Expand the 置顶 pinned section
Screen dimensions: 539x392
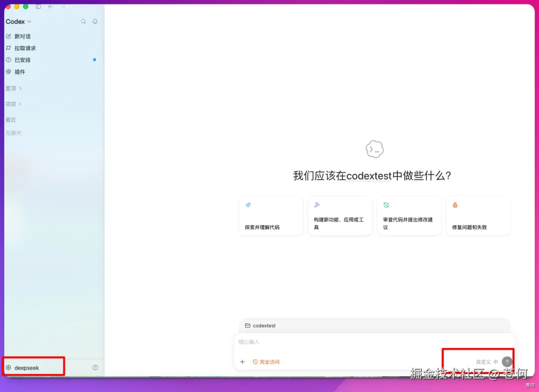point(14,88)
